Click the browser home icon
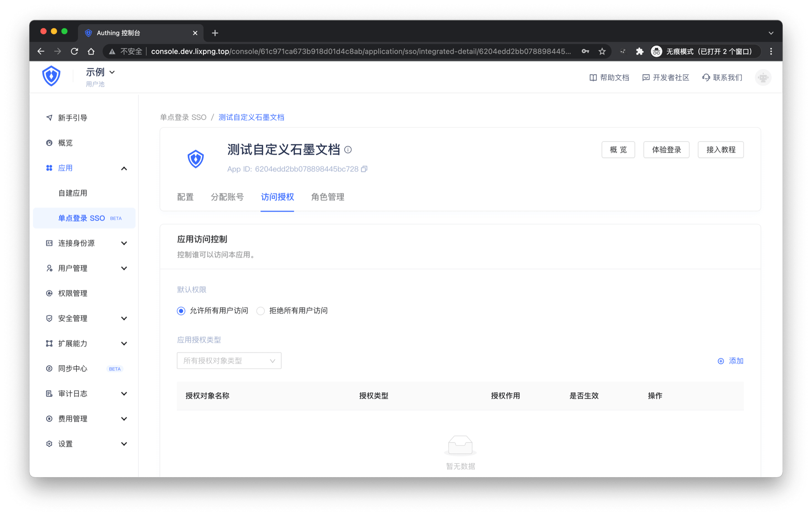Screen dimensions: 812x516 (x=91, y=52)
